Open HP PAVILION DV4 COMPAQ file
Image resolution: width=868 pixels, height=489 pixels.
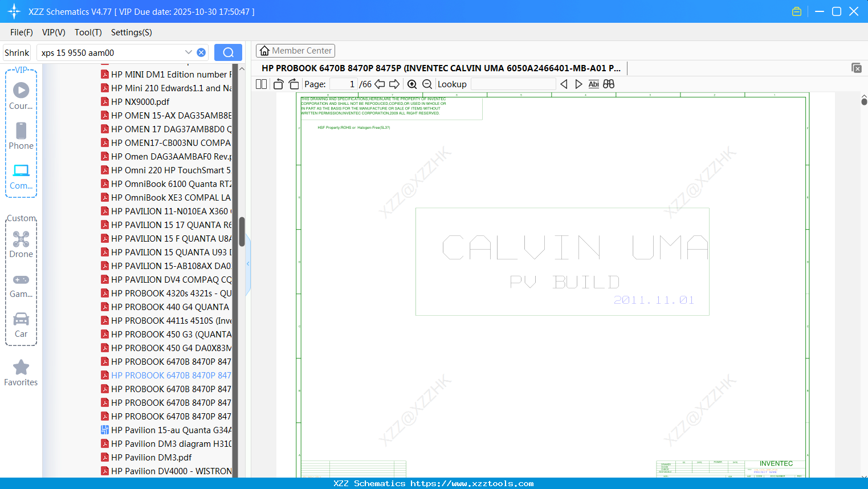[x=166, y=279]
